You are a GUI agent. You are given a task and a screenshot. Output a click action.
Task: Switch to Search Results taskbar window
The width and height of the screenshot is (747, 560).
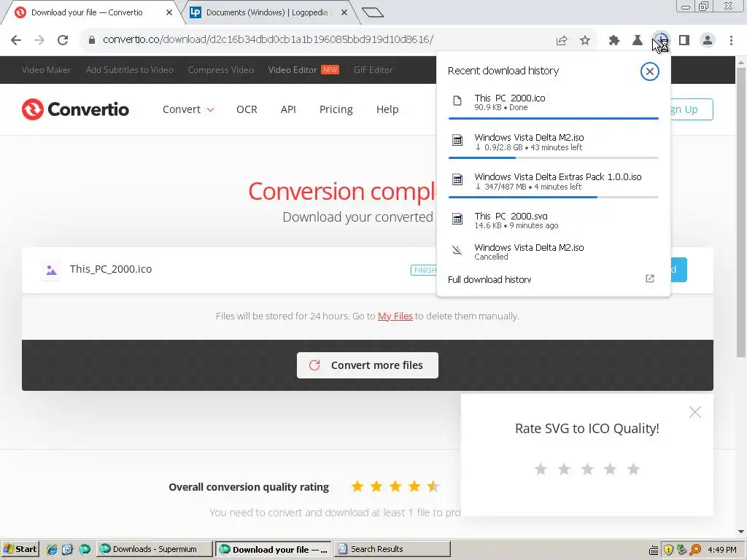click(x=392, y=549)
